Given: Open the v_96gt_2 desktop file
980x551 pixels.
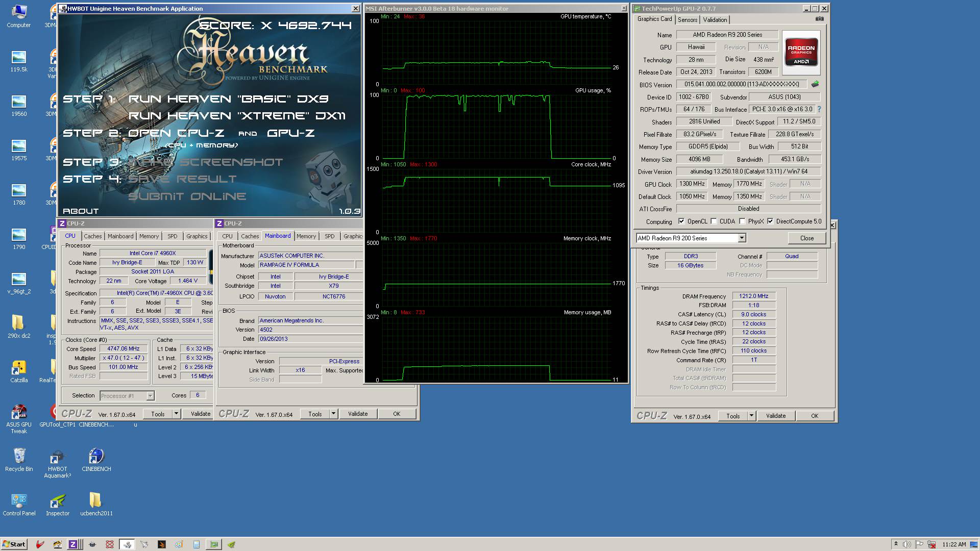Looking at the screenshot, I should click(19, 283).
